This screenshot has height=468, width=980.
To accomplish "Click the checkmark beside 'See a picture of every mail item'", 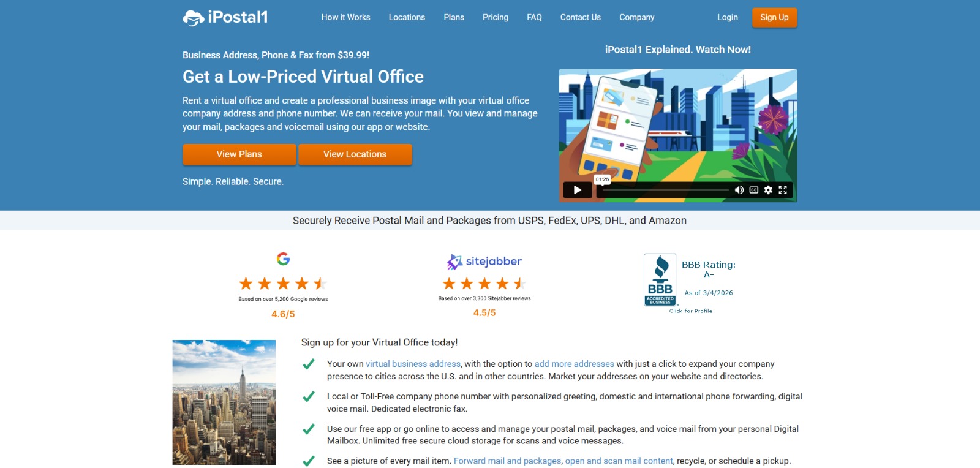I will tap(309, 461).
